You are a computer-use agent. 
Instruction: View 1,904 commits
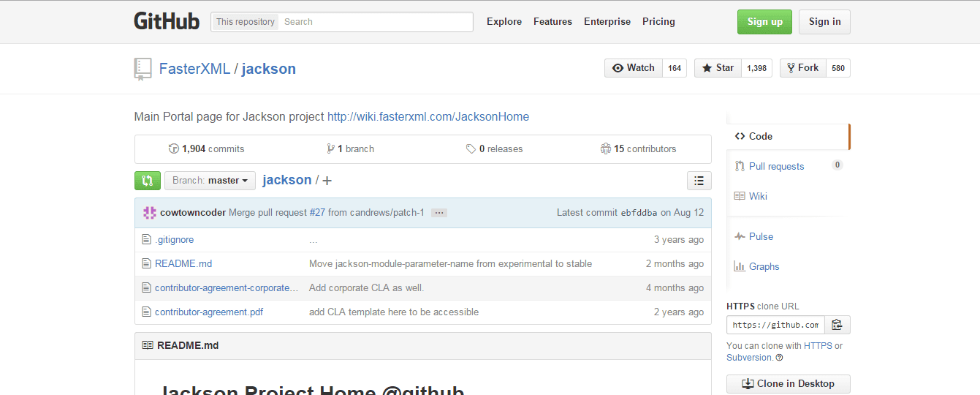207,148
